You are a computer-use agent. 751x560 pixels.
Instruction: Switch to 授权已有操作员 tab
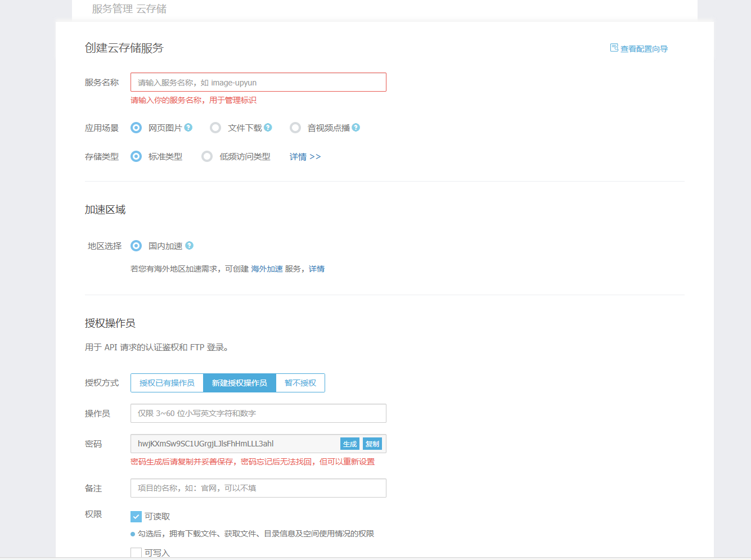[167, 383]
